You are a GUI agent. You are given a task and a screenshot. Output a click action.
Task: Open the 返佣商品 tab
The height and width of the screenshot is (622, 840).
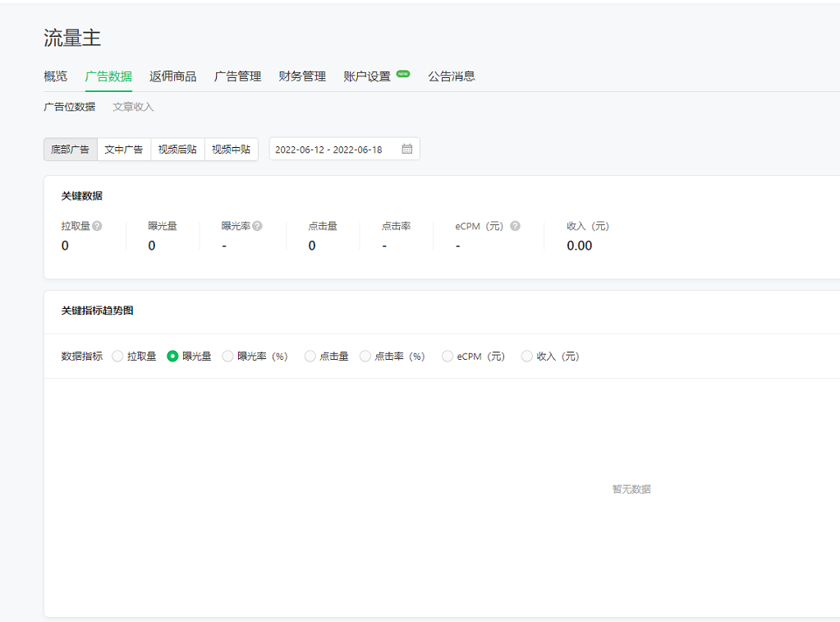pyautogui.click(x=173, y=76)
